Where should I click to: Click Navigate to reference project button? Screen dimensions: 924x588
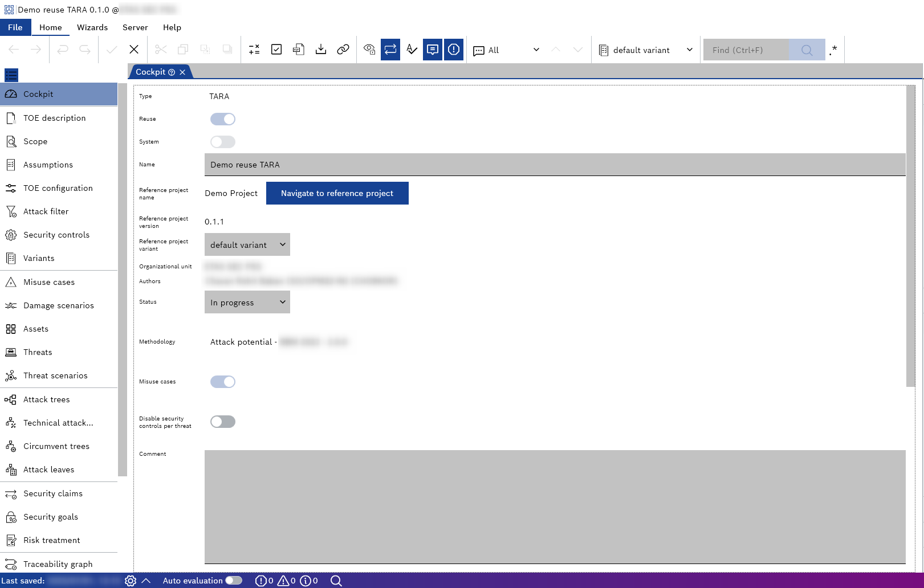[x=337, y=193]
